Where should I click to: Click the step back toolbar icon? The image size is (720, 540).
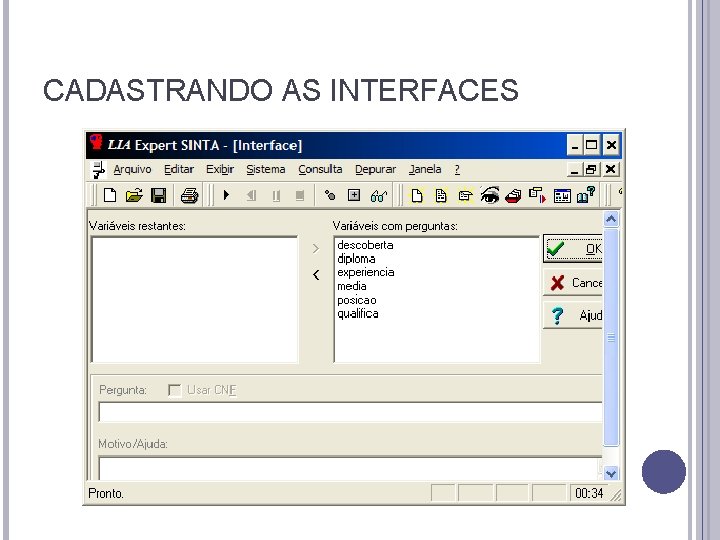coord(251,196)
